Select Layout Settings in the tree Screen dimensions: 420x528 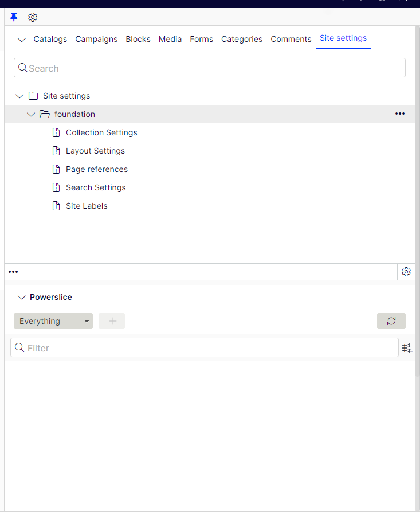click(x=95, y=151)
